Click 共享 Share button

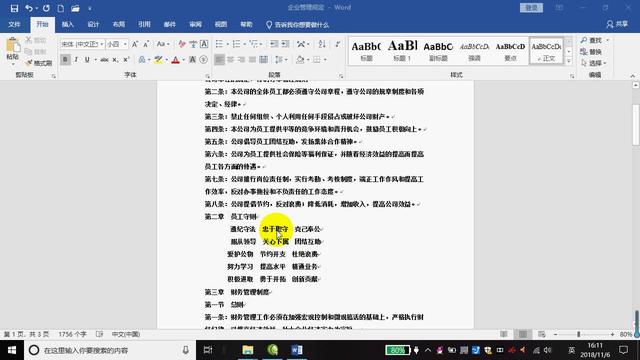(x=617, y=24)
